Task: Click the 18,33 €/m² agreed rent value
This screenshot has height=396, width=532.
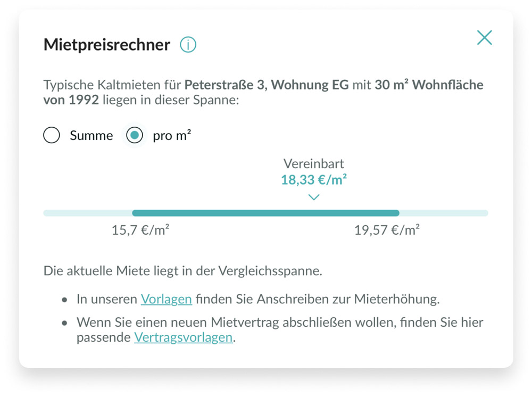Action: tap(314, 180)
